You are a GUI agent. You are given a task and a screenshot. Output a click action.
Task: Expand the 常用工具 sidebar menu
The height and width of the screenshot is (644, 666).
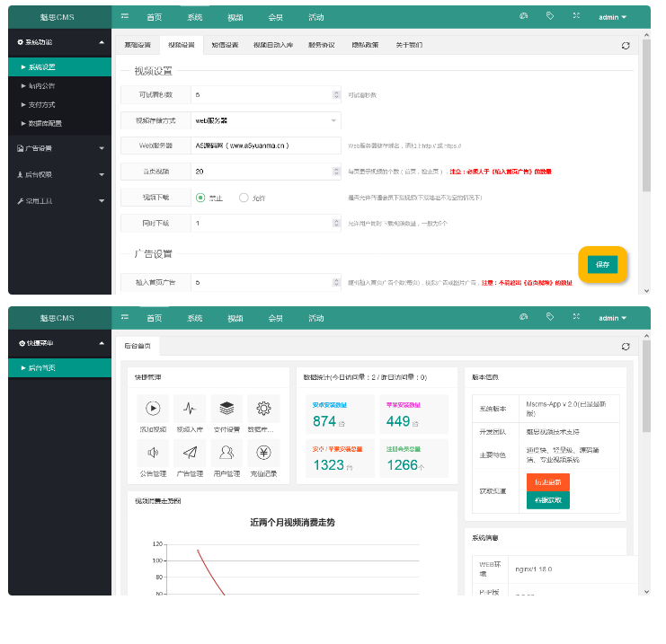click(x=59, y=200)
